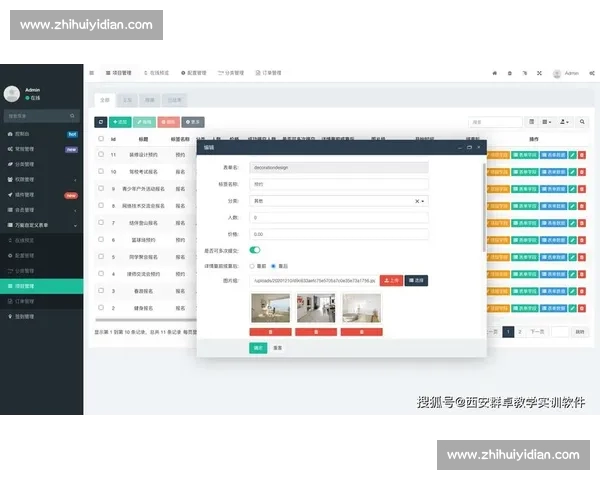Click the people count input field
Image resolution: width=600 pixels, height=480 pixels.
point(339,218)
